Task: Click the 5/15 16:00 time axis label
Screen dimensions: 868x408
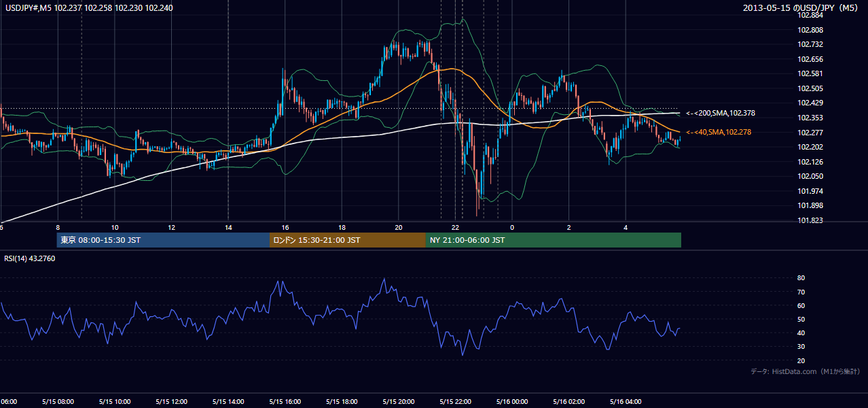Action: point(285,401)
